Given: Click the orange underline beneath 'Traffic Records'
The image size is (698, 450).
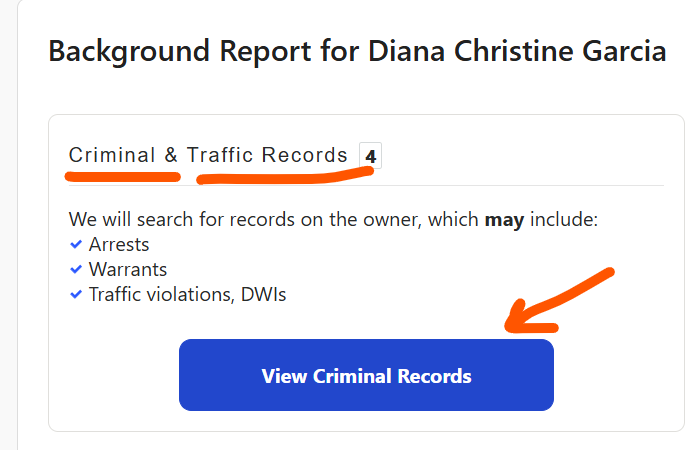Looking at the screenshot, I should 285,178.
